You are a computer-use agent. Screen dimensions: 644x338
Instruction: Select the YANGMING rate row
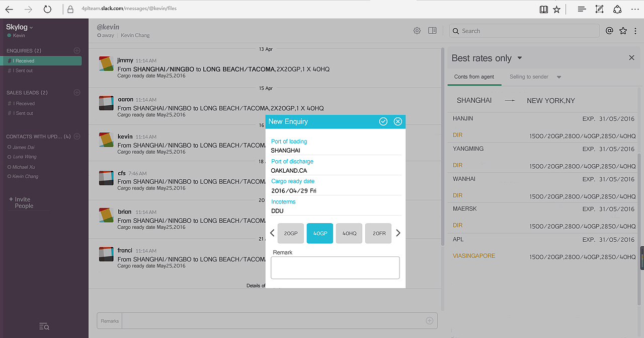click(x=543, y=157)
